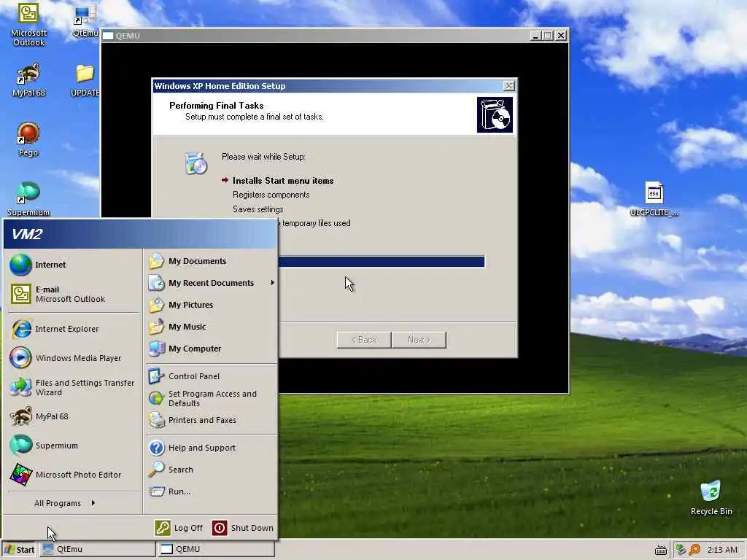Select MyPal 68 desktop icon
747x560 pixels.
point(28,80)
